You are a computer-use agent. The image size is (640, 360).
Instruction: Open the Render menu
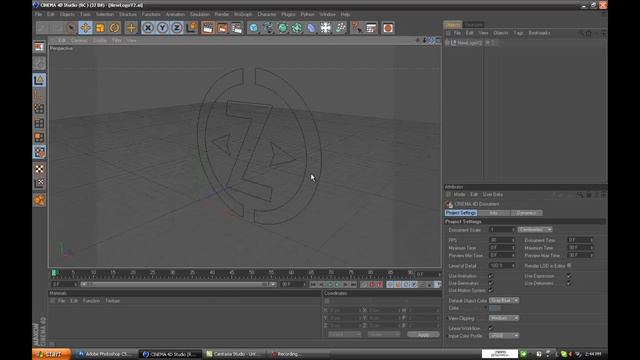[222, 14]
